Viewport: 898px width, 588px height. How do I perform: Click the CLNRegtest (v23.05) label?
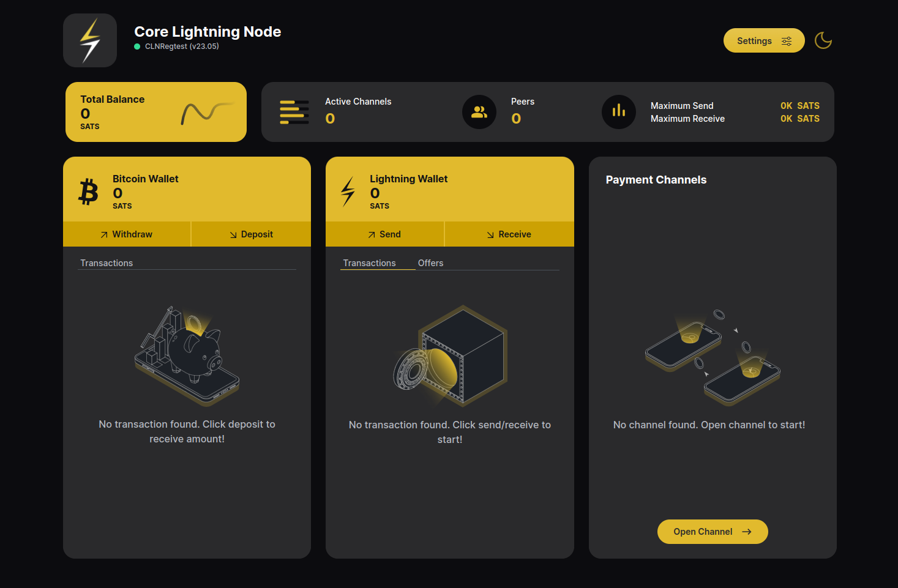click(182, 47)
